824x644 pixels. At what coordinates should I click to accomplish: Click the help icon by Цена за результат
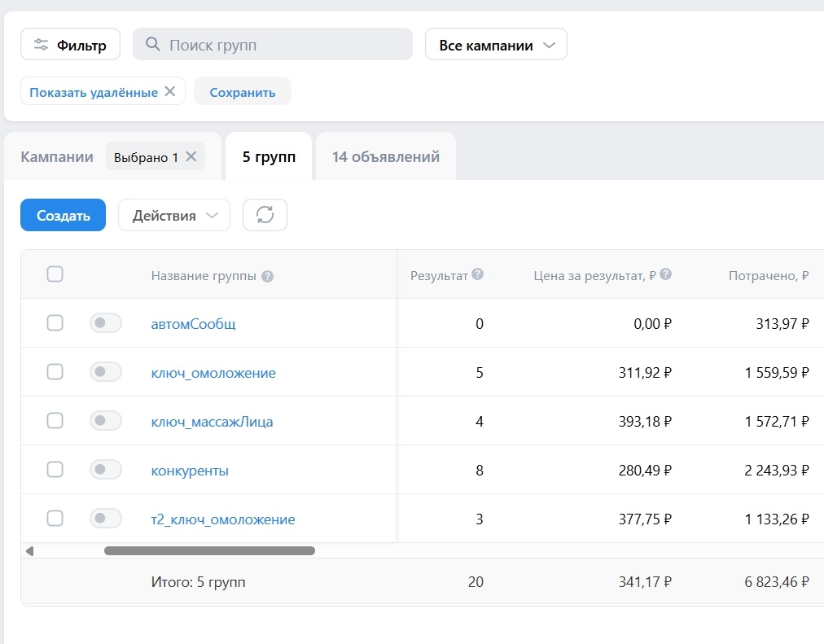click(x=666, y=274)
